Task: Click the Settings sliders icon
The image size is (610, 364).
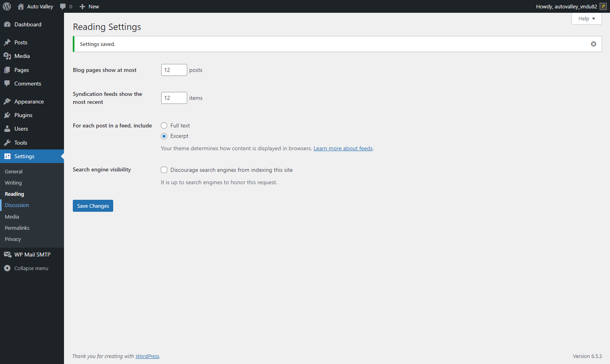Action: click(x=7, y=156)
